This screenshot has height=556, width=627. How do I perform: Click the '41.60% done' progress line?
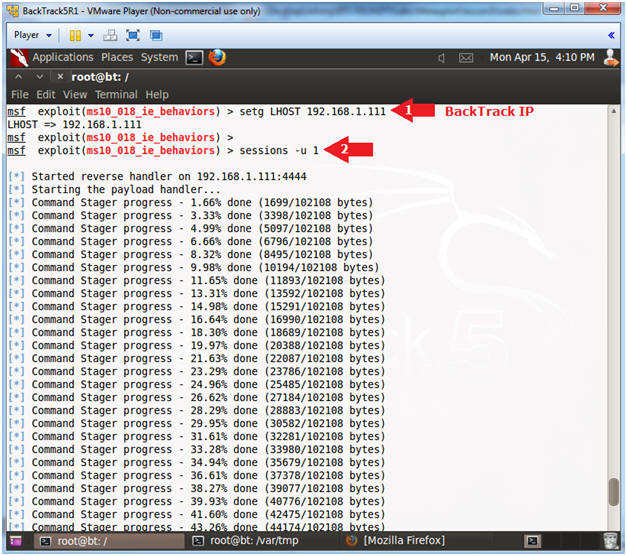coord(196,514)
